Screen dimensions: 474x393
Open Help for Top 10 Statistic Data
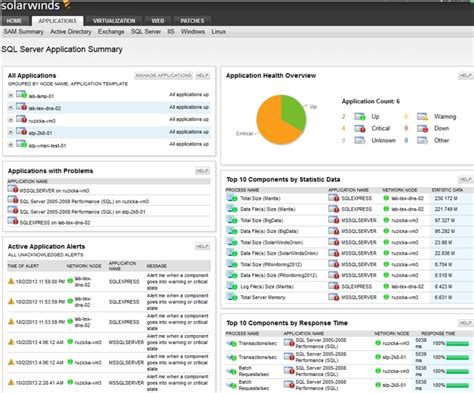pyautogui.click(x=465, y=179)
